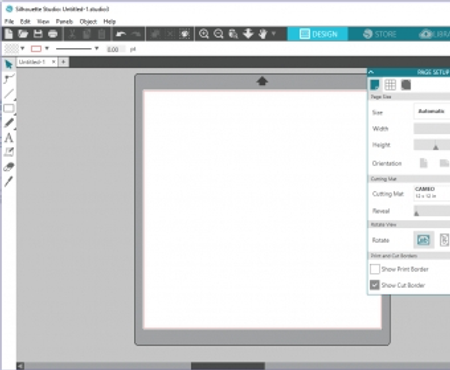Viewport: 450px width, 370px height.
Task: Choose the Select arrow tool
Action: click(9, 64)
